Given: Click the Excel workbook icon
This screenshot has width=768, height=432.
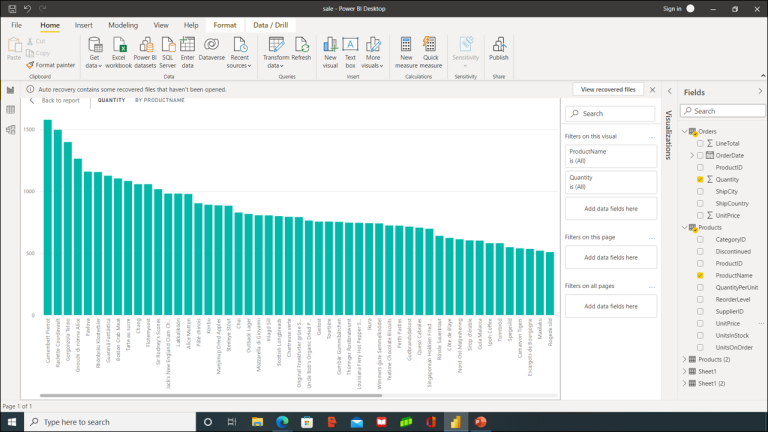Looking at the screenshot, I should [x=119, y=45].
